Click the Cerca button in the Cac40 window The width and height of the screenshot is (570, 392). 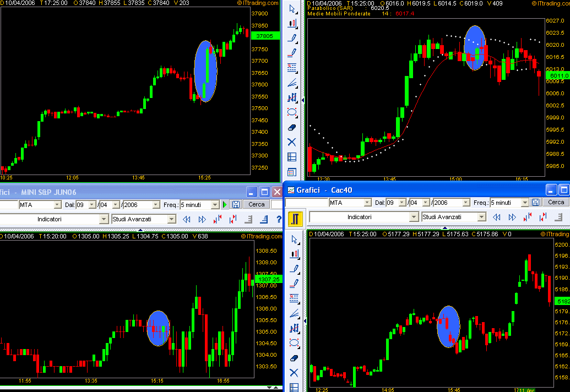click(556, 203)
